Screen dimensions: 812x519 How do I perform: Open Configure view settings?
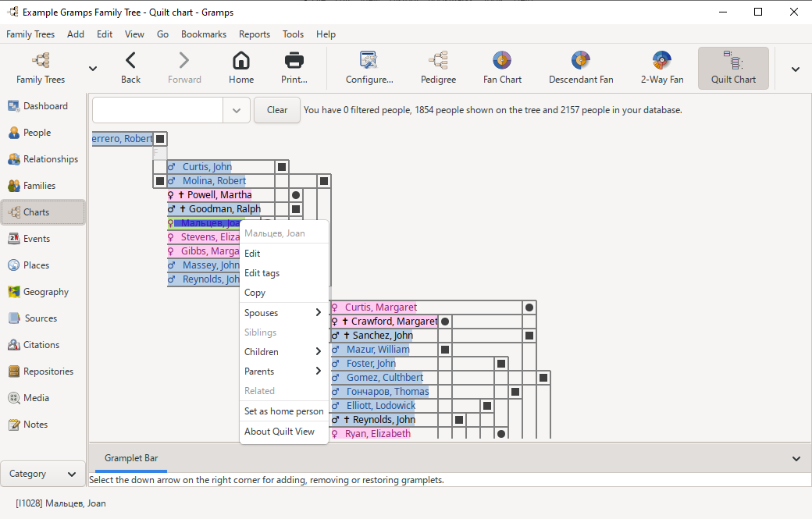[x=369, y=69]
